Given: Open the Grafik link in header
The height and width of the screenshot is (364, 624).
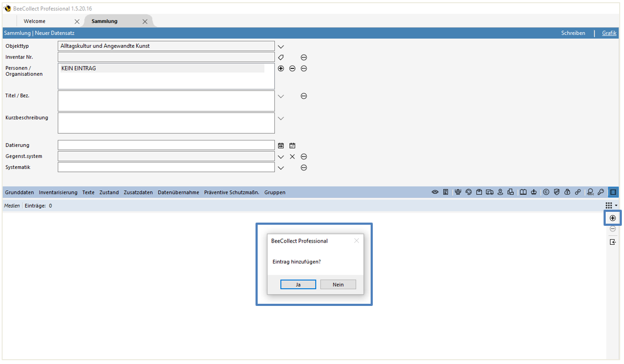Looking at the screenshot, I should click(x=609, y=33).
